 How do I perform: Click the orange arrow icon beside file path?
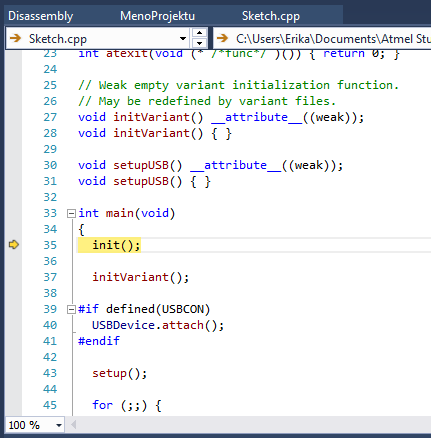(x=222, y=39)
